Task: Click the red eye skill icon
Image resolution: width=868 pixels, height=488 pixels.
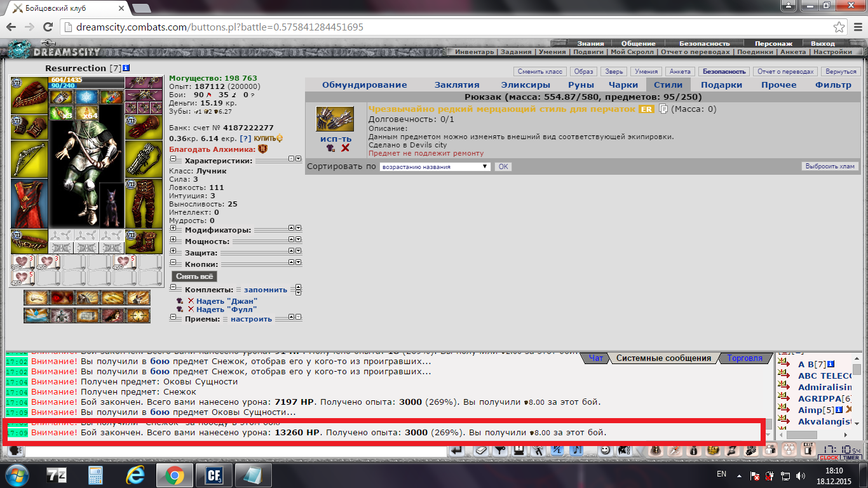Action: [62, 298]
